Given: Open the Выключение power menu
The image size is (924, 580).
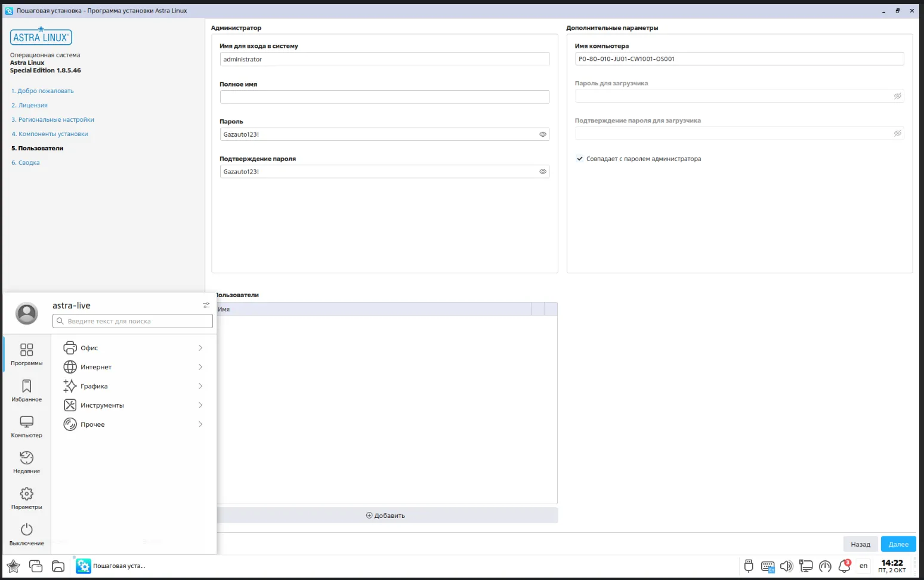Looking at the screenshot, I should tap(27, 534).
